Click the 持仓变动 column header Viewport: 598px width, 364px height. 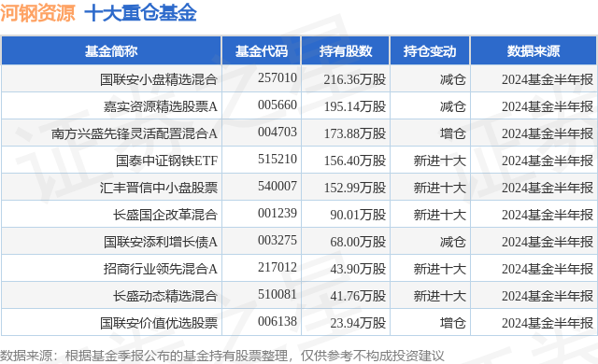tap(430, 51)
